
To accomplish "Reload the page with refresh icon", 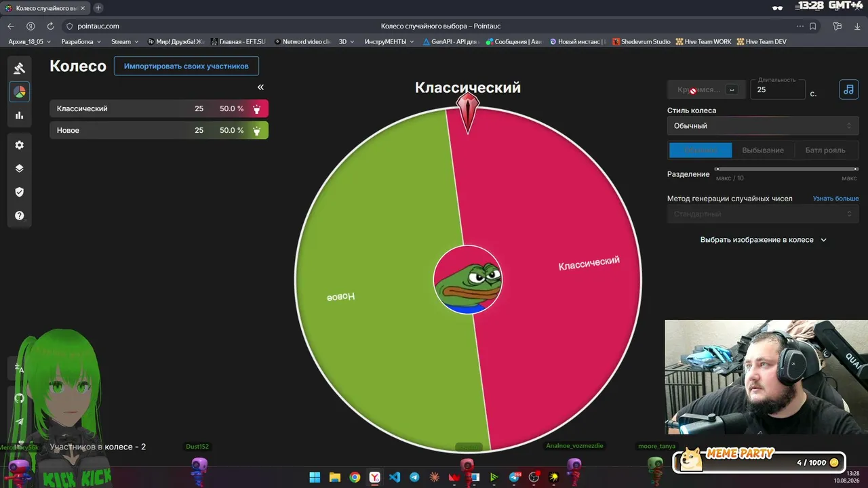I will pyautogui.click(x=50, y=26).
